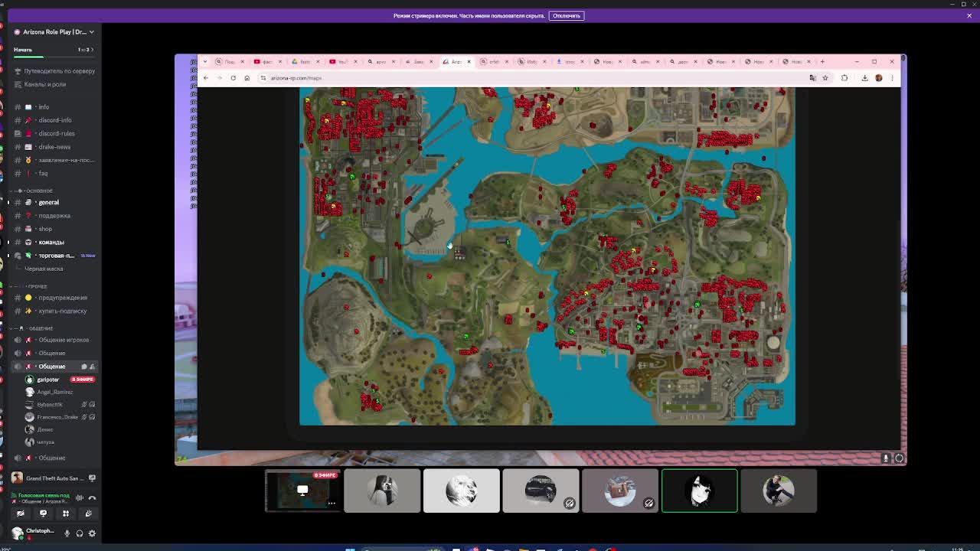The width and height of the screenshot is (980, 551).
Task: Select user garlpoter in voice channel
Action: point(60,380)
